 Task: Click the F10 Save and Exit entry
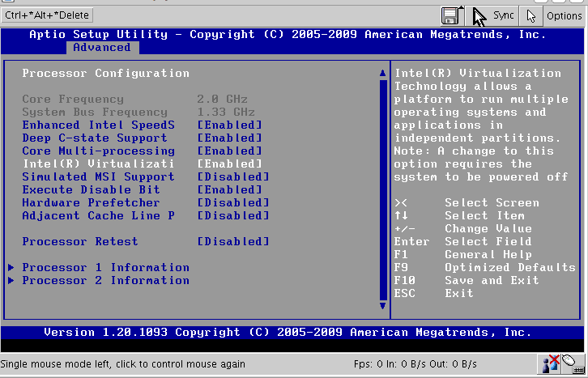click(467, 280)
